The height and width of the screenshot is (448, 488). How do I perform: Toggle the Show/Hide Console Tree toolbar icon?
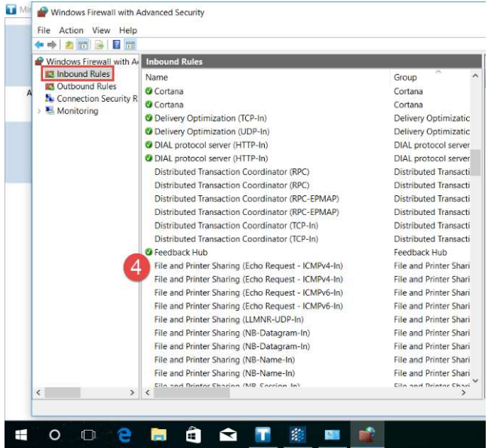(x=83, y=44)
